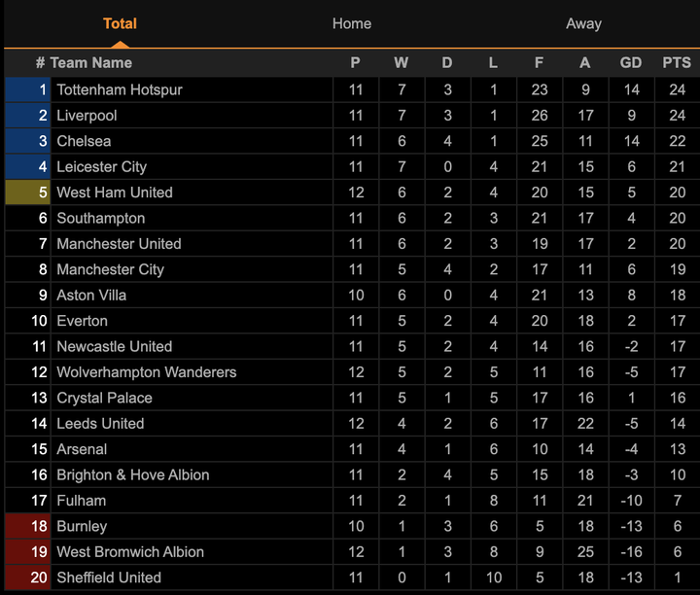Sort table by PTS column header
Viewport: 700px width, 595px height.
[x=677, y=63]
